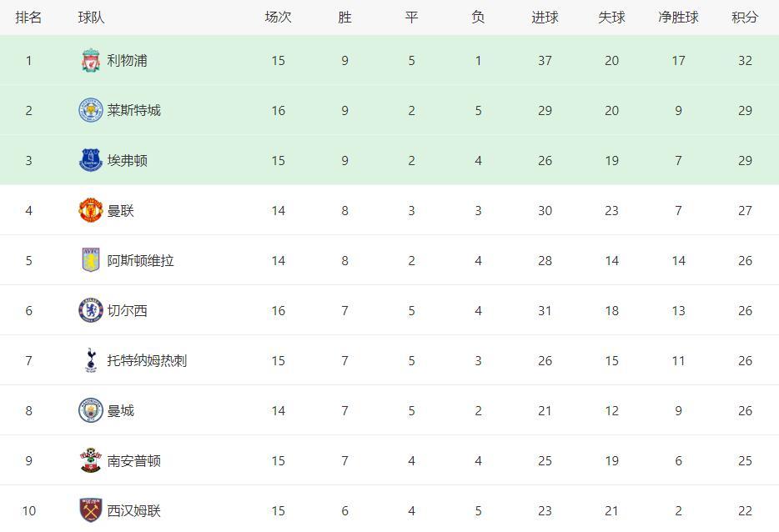Image resolution: width=779 pixels, height=532 pixels.
Task: Open the 托特纳姆热刺 team link
Action: coord(147,360)
